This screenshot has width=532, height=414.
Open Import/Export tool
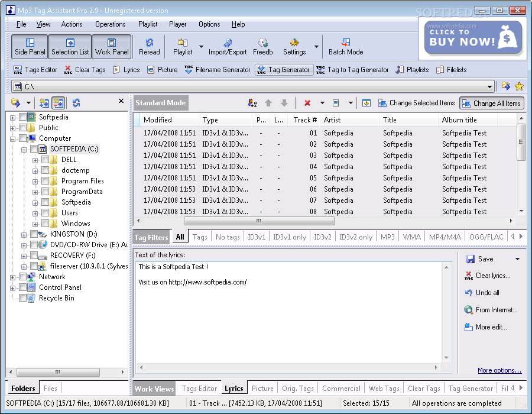[x=228, y=47]
